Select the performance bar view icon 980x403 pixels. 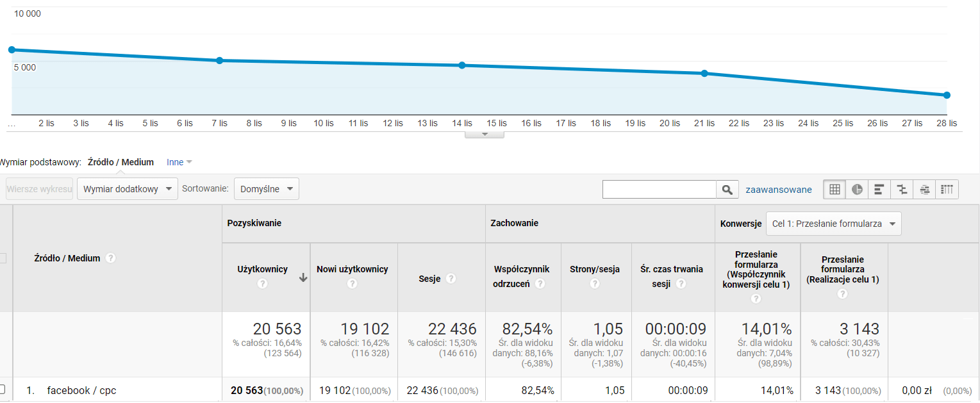tap(879, 189)
